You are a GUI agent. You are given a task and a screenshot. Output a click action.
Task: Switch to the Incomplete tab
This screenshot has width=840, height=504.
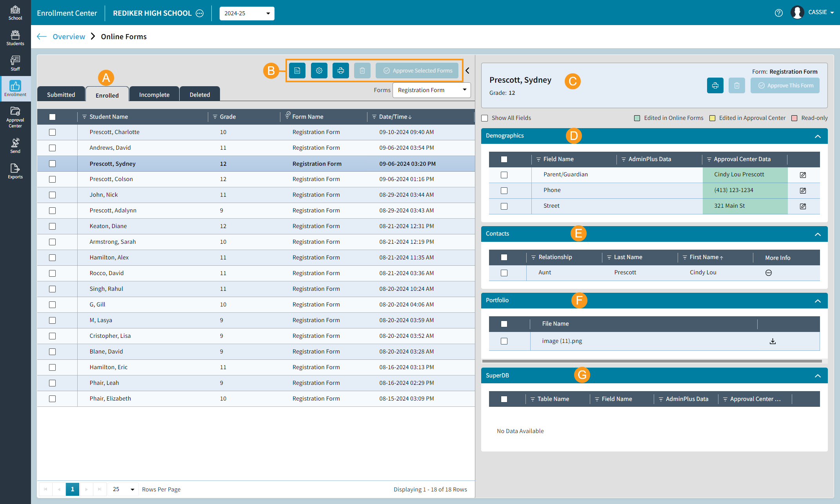tap(154, 94)
